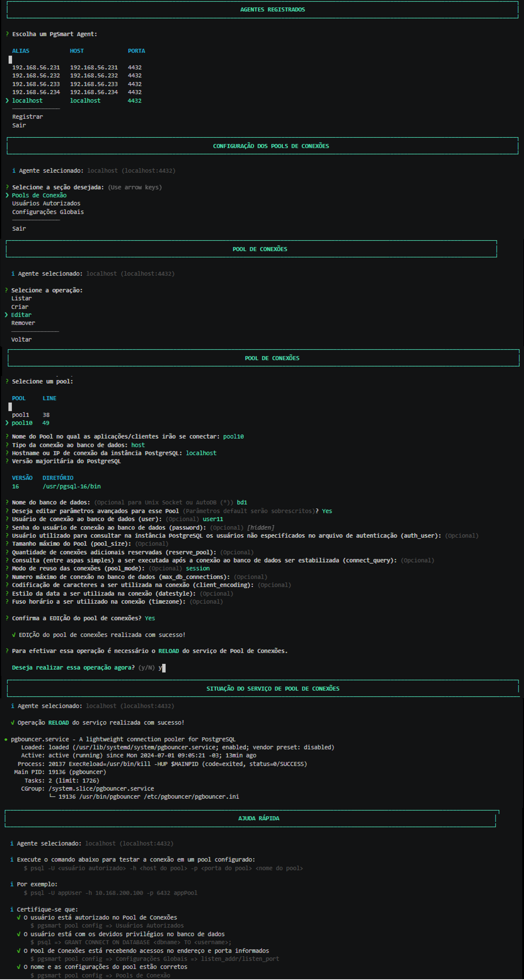Click the GRANT CONNECT ON DATABASE hint

[131, 942]
